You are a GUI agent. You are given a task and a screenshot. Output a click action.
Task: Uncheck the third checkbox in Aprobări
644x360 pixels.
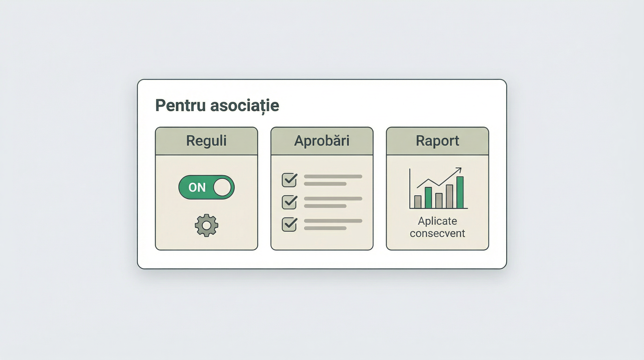(289, 224)
